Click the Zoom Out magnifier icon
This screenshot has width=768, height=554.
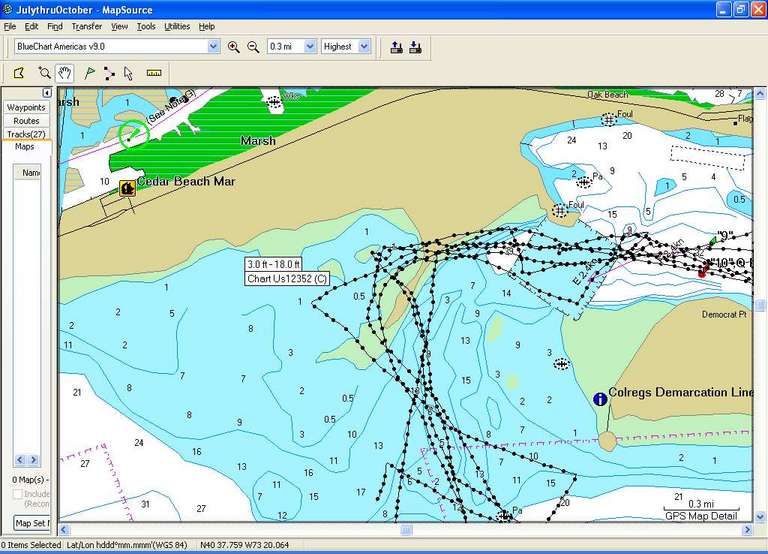click(253, 47)
